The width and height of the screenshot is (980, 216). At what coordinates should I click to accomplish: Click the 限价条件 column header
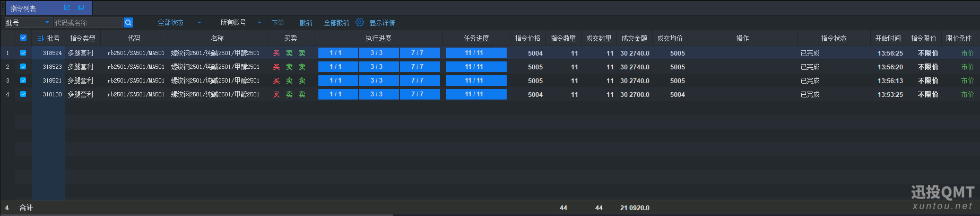[x=959, y=38]
